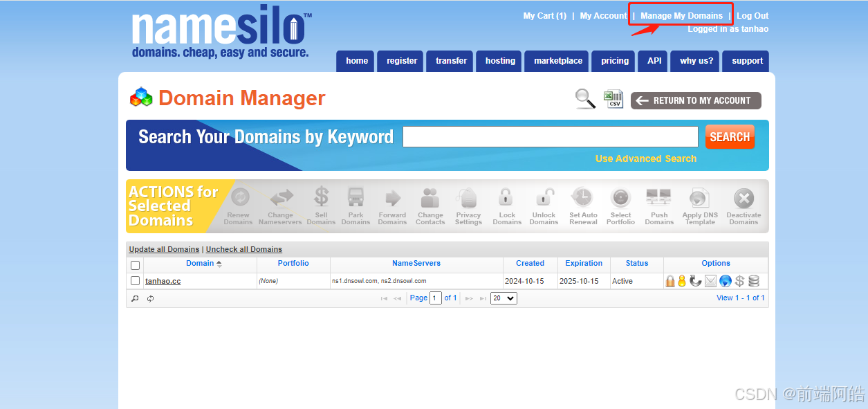Click the NameSilo logo
Viewport: 868px width, 409px height.
coord(221,33)
